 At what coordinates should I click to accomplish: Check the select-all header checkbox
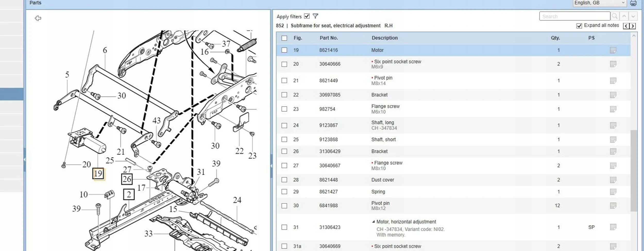(284, 38)
